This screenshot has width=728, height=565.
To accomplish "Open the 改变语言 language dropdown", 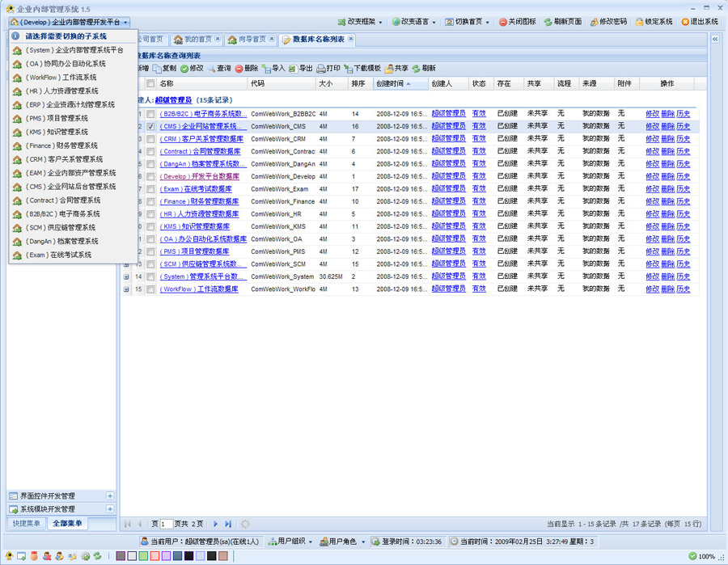I will 414,22.
